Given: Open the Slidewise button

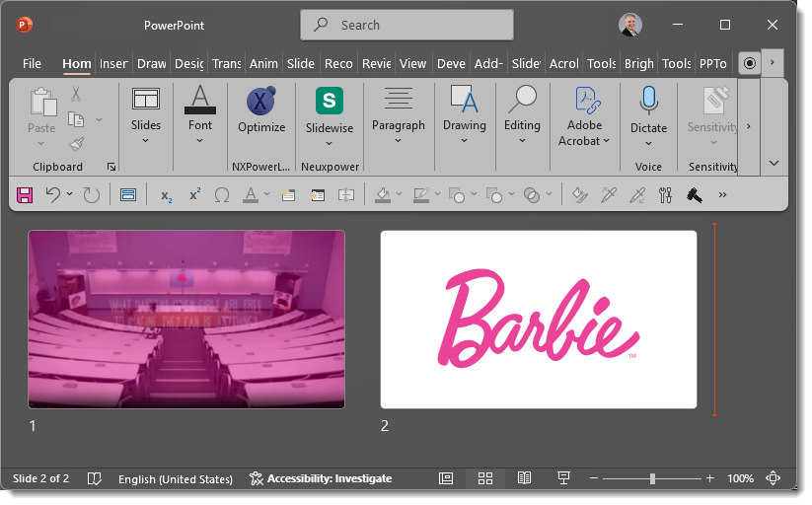Looking at the screenshot, I should click(x=330, y=116).
